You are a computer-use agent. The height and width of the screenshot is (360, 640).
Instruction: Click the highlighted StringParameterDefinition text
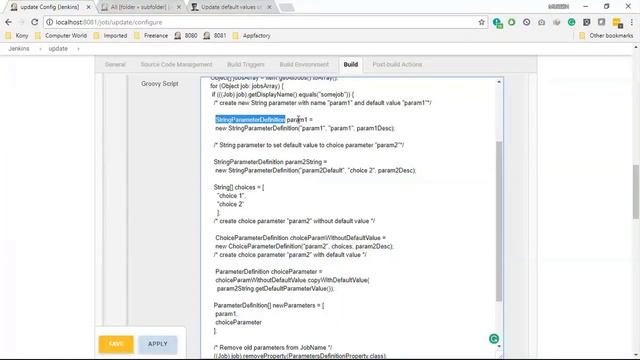(x=250, y=120)
